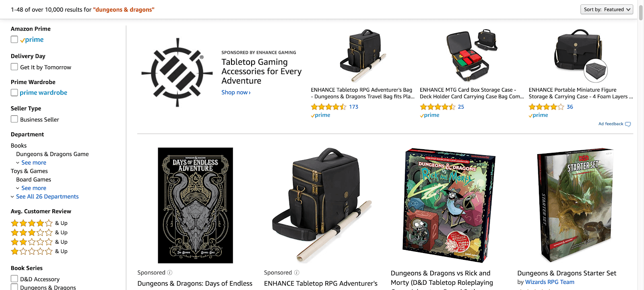The image size is (644, 290).
Task: Click the Enhance Gaming crosshair logo
Action: coord(177,73)
